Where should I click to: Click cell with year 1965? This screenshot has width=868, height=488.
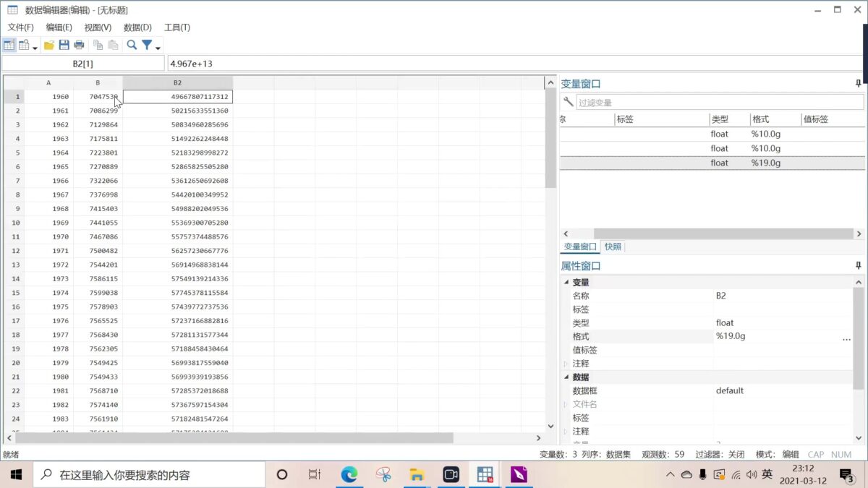pos(48,166)
